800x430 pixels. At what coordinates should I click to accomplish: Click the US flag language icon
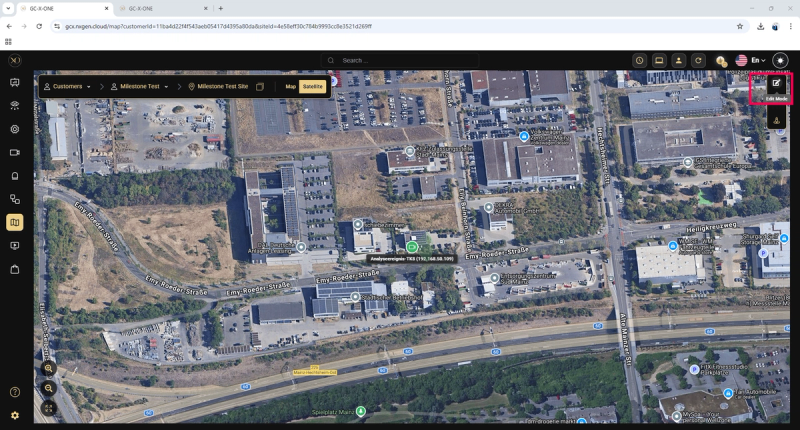coord(741,60)
